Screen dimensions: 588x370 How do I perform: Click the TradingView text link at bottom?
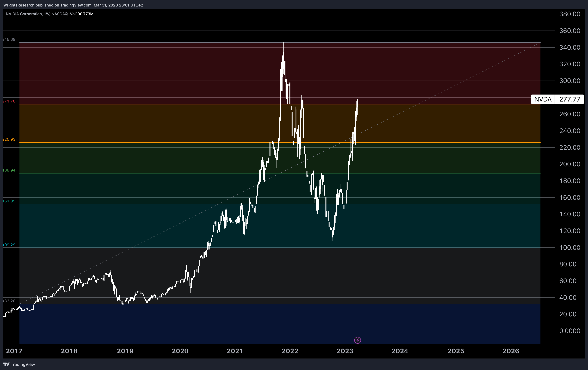(23, 364)
